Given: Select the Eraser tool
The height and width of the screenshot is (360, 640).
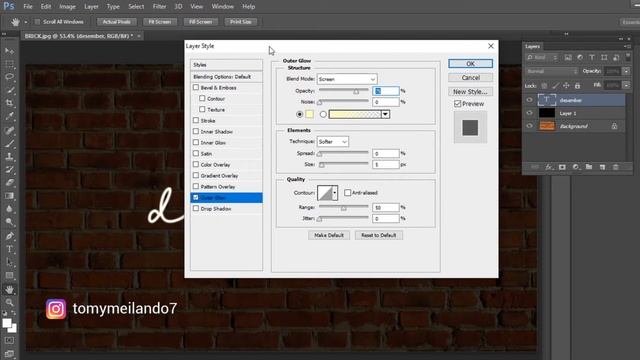Looking at the screenshot, I should click(9, 182).
